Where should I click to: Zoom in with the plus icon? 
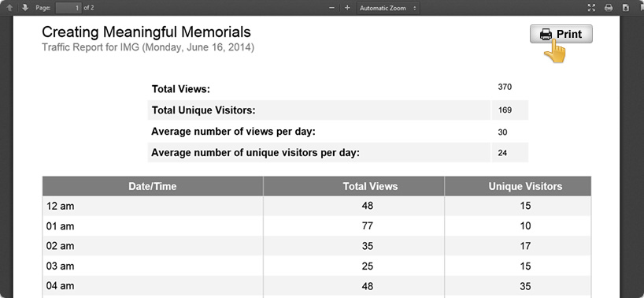coord(347,8)
